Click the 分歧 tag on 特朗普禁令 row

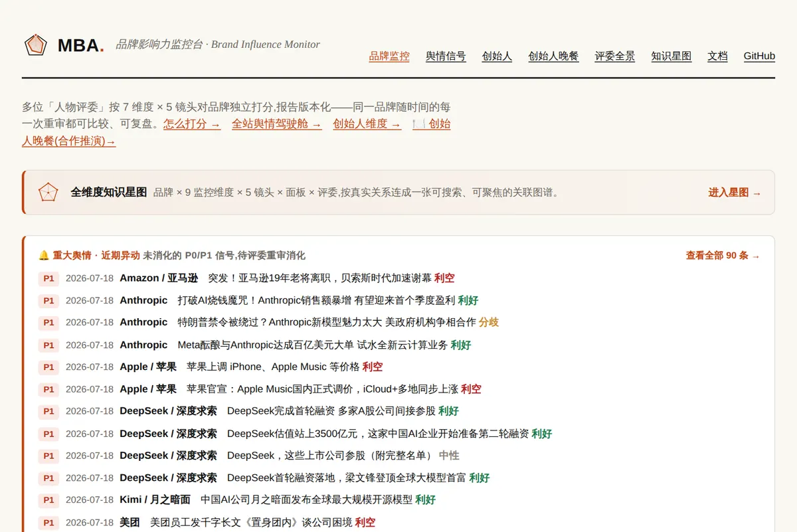(489, 322)
